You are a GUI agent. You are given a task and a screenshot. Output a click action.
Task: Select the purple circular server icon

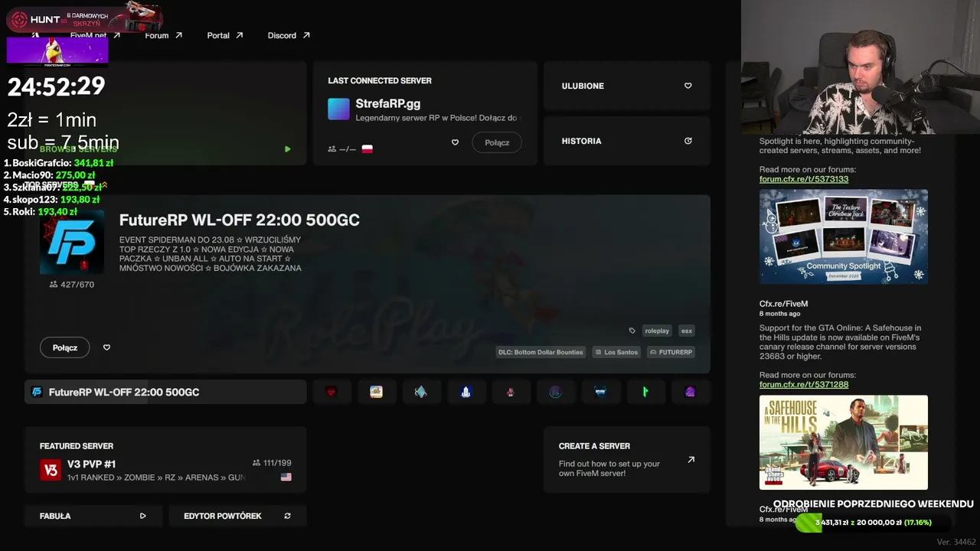coord(555,392)
